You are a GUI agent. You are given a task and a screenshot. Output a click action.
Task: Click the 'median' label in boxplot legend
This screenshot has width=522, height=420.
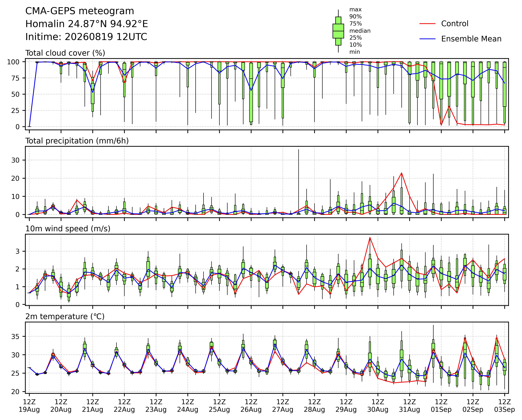click(x=360, y=31)
